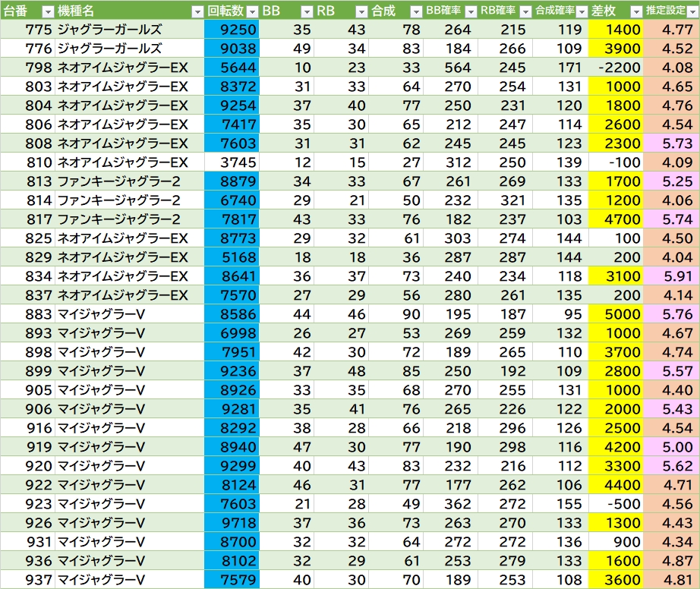The image size is (700, 589).
Task: Open the 合成確率 column filter dropdown
Action: click(x=582, y=11)
